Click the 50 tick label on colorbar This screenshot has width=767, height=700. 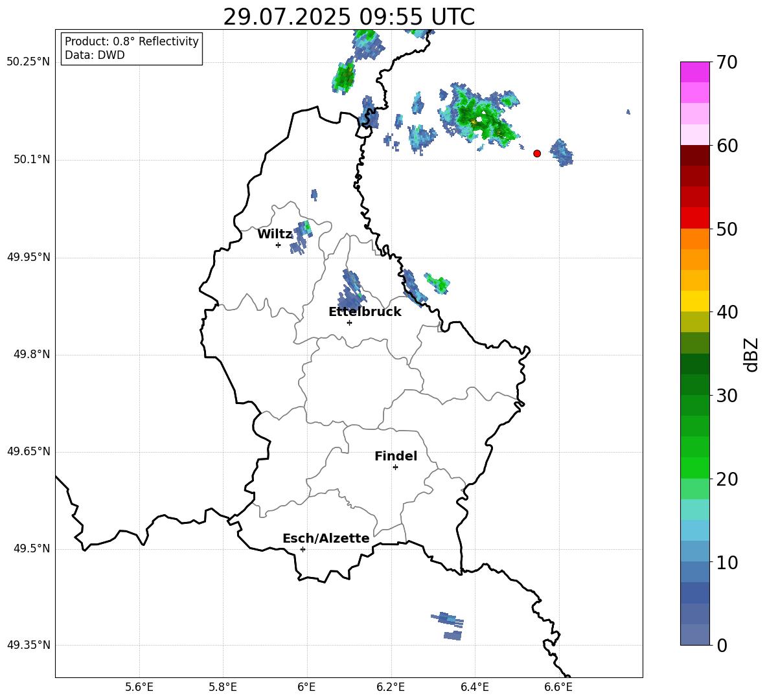pyautogui.click(x=727, y=229)
